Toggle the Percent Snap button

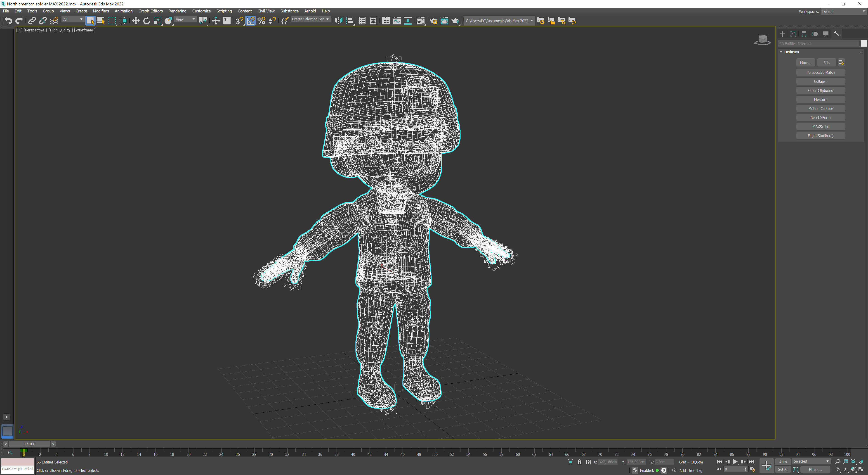tap(261, 21)
